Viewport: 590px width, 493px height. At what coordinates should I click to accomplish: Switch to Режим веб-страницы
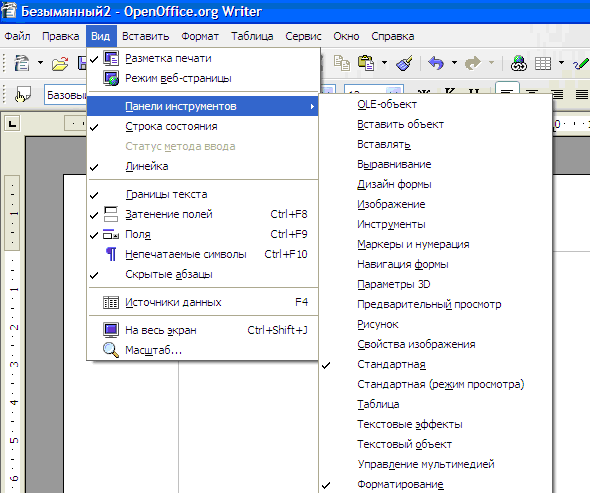pos(203,78)
